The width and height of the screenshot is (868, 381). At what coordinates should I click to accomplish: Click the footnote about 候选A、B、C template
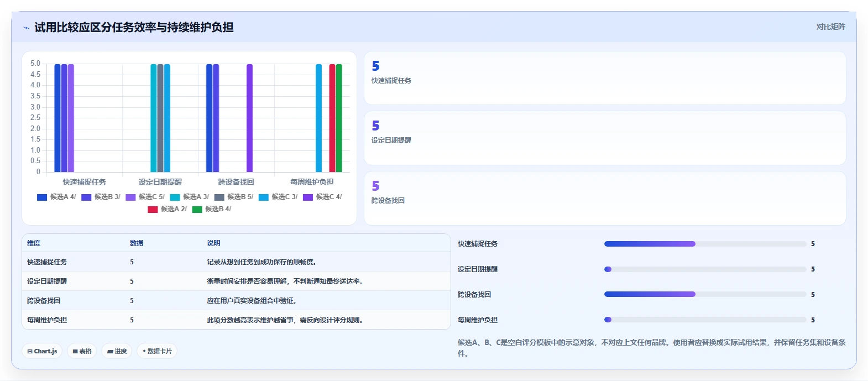(x=651, y=348)
